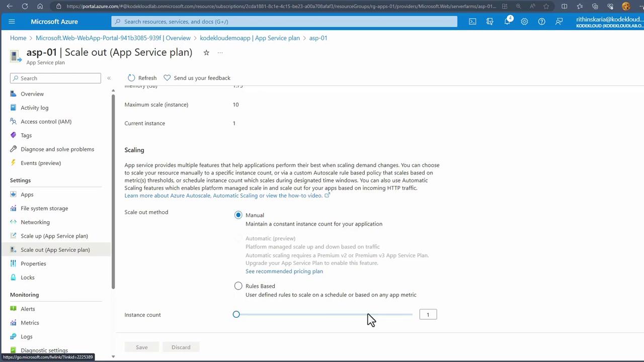644x362 pixels.
Task: Click See recommended pricing plan link
Action: (x=284, y=271)
